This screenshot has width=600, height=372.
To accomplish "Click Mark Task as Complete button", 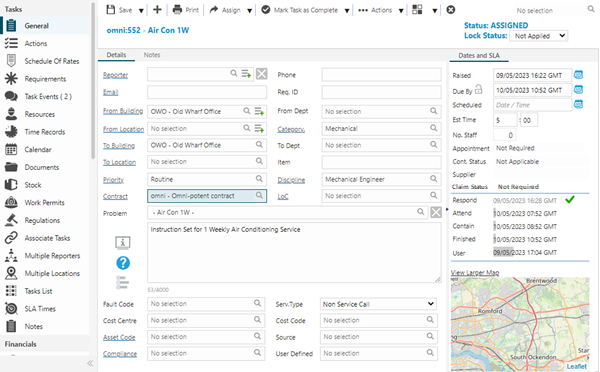I will pyautogui.click(x=300, y=10).
